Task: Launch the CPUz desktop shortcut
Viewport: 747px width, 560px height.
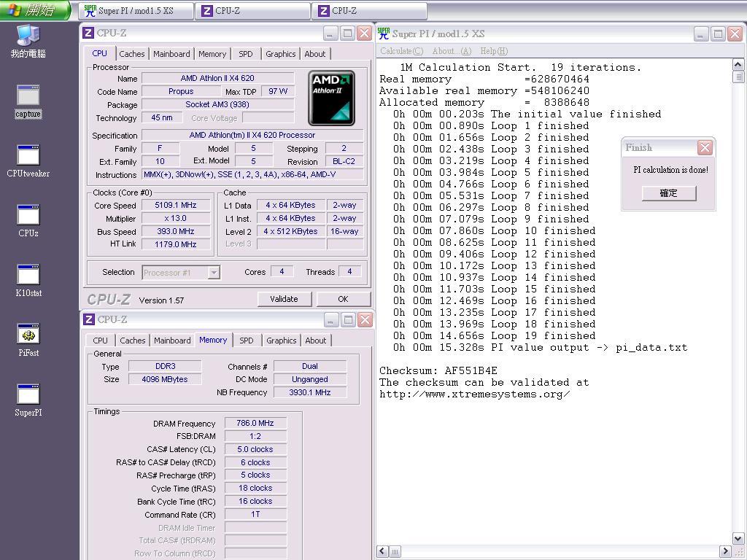Action: point(28,221)
